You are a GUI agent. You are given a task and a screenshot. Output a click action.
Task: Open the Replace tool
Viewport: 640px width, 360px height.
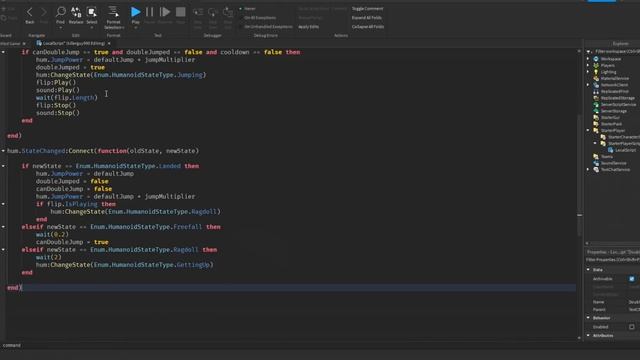76,15
